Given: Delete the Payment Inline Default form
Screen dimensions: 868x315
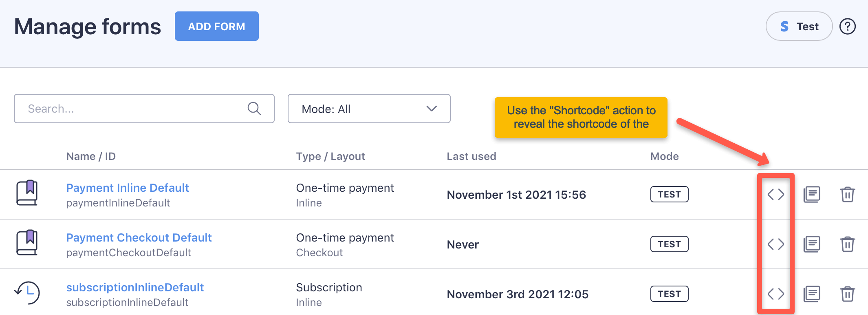Looking at the screenshot, I should [x=848, y=195].
